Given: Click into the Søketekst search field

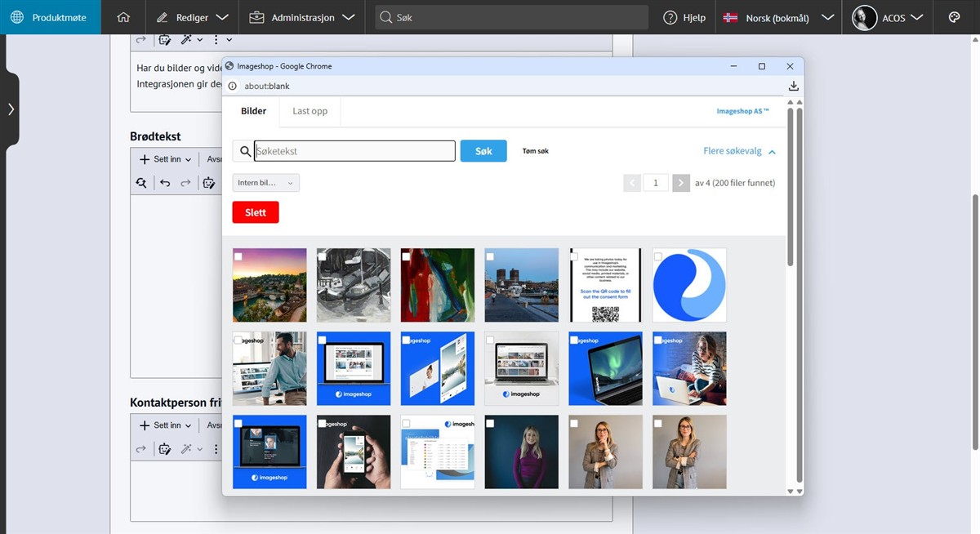Looking at the screenshot, I should [354, 151].
